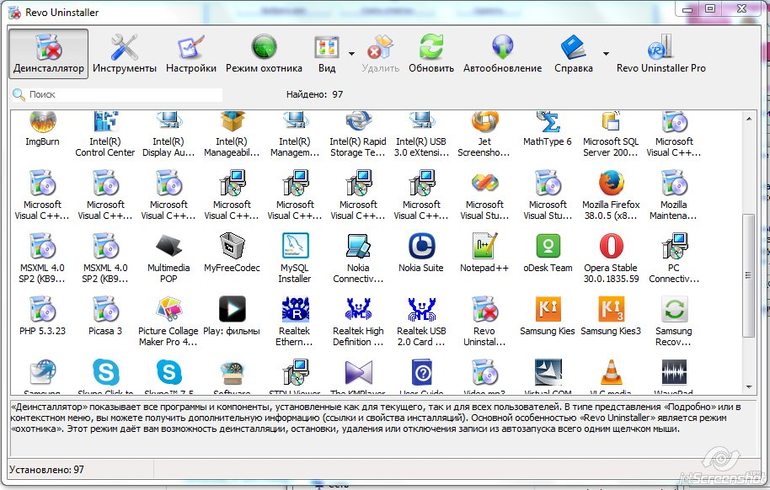The width and height of the screenshot is (770, 490).
Task: Open Инструменты in the toolbar
Action: (x=125, y=53)
